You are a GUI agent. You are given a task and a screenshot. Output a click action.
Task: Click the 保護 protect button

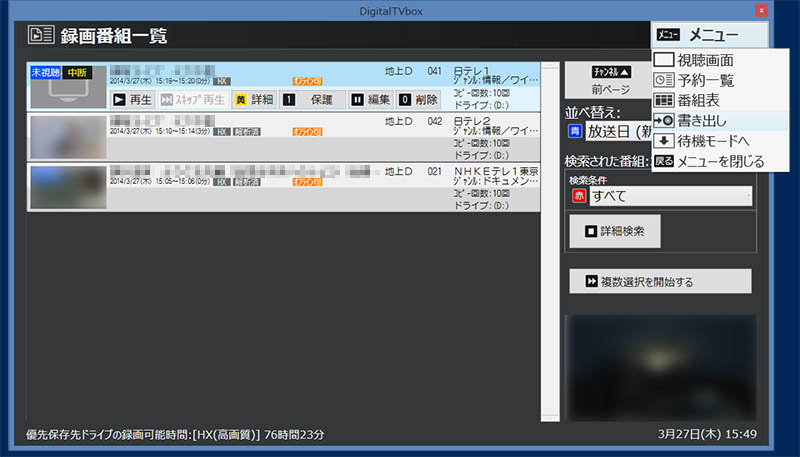[x=311, y=100]
